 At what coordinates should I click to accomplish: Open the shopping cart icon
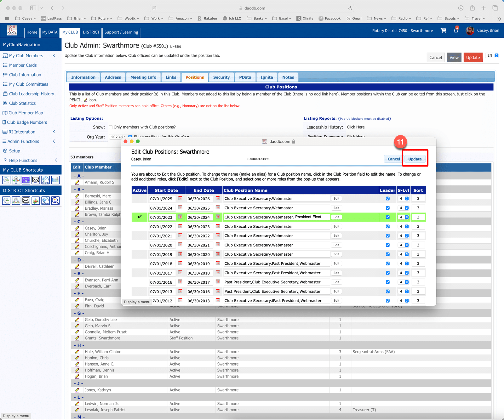[x=444, y=31]
